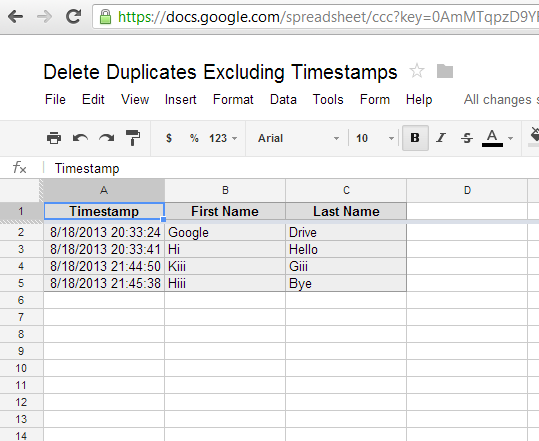Format as currency with dollar icon
The width and height of the screenshot is (539, 441).
(x=169, y=138)
